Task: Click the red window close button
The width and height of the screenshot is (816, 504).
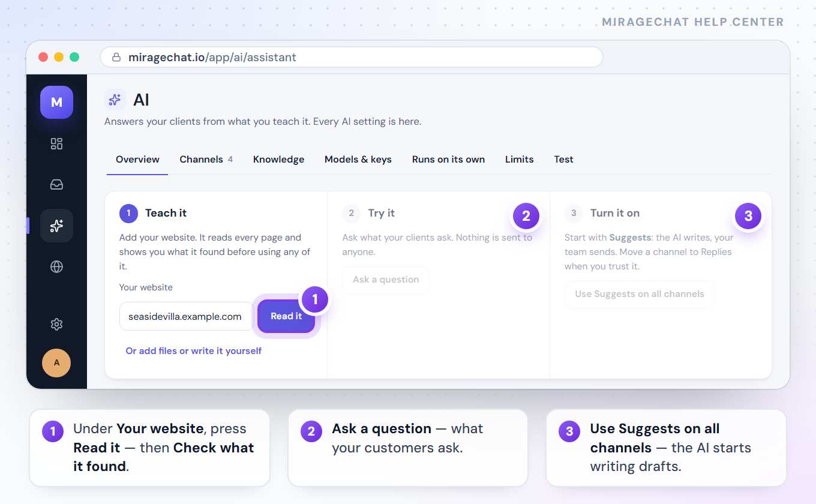Action: pyautogui.click(x=43, y=57)
